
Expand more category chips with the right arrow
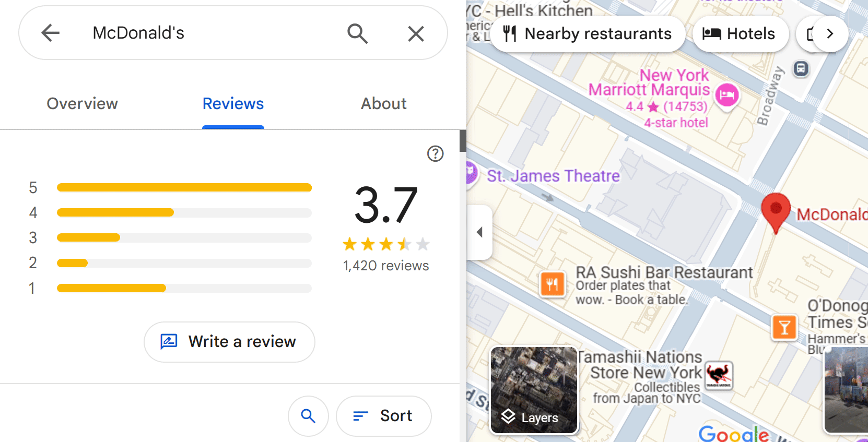pos(829,33)
